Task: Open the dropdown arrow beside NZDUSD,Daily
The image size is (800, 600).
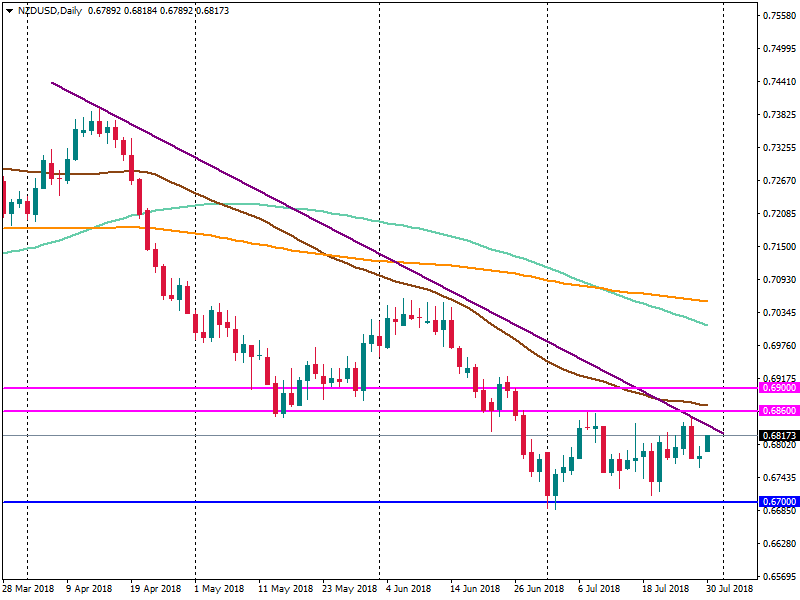Action: (8, 9)
